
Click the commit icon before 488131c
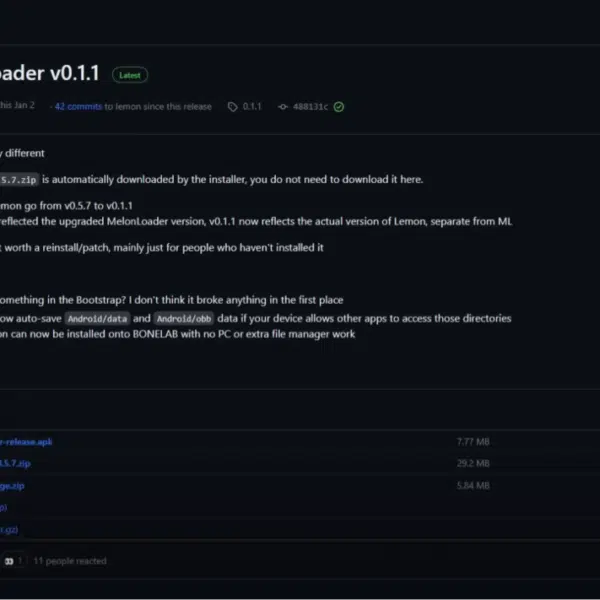(x=283, y=107)
